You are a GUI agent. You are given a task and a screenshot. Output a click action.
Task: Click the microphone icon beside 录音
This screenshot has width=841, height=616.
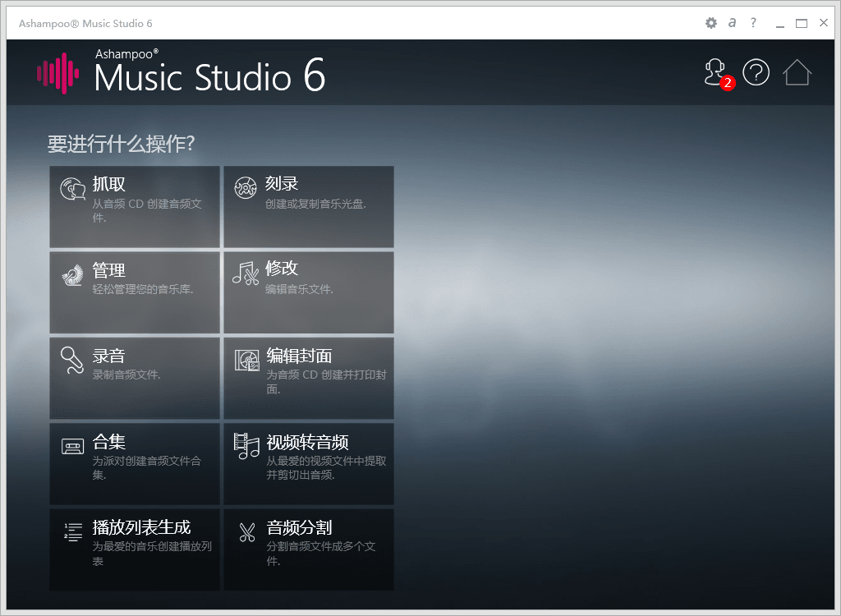[x=72, y=361]
